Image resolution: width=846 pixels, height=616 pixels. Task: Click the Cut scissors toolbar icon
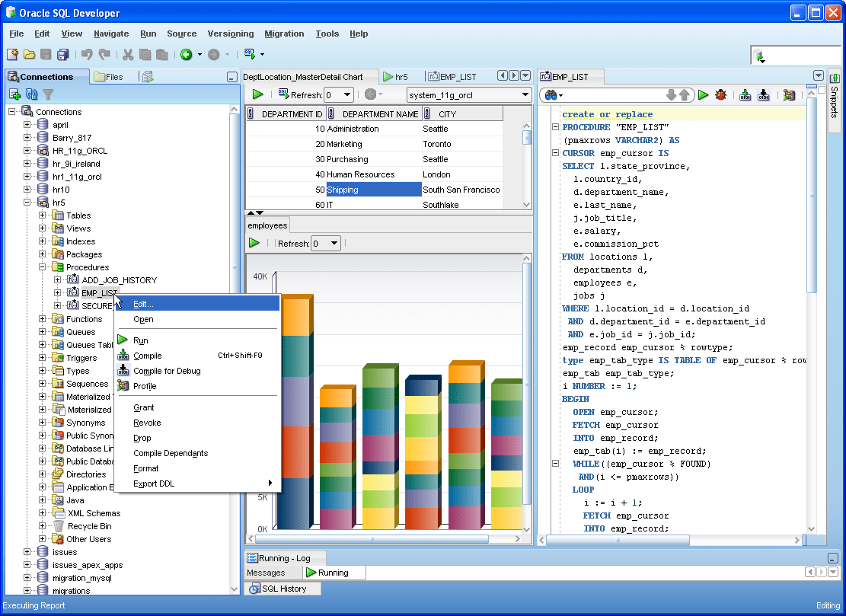click(x=128, y=55)
